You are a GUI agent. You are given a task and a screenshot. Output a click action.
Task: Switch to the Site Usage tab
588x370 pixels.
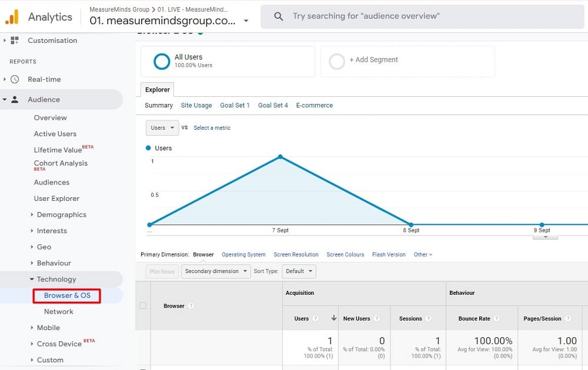[196, 105]
